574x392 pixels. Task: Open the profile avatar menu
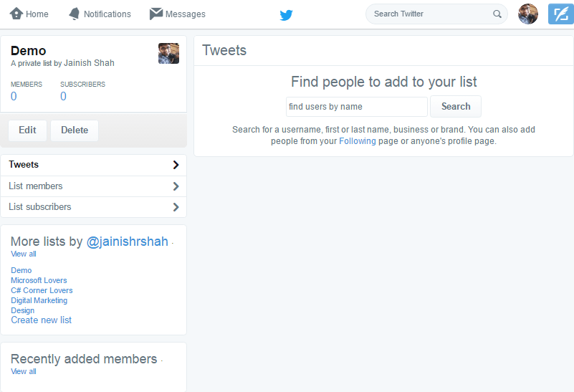528,14
